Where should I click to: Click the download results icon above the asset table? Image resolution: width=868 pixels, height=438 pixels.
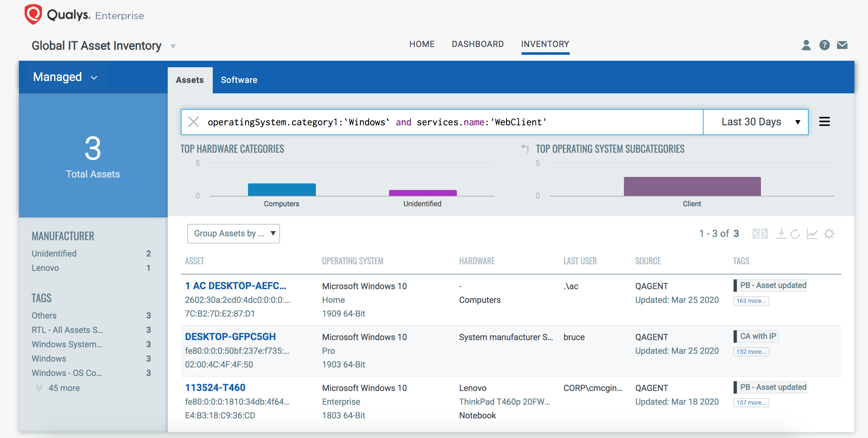(783, 233)
